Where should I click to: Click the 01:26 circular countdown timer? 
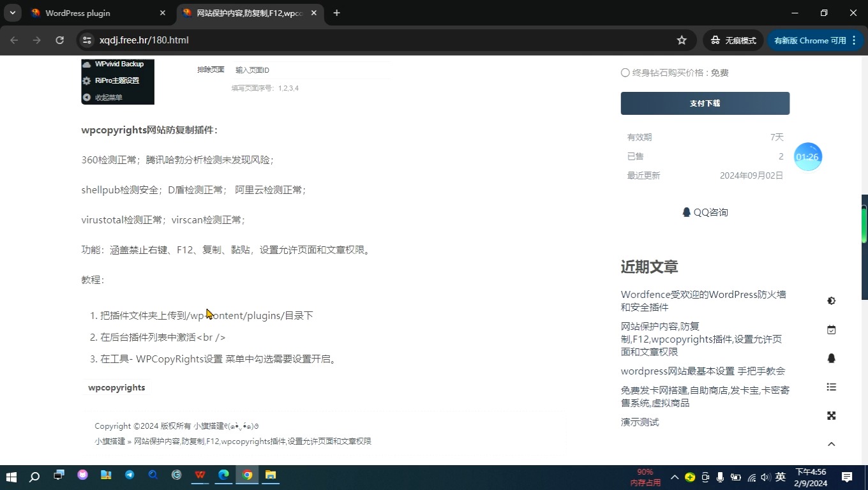click(807, 156)
